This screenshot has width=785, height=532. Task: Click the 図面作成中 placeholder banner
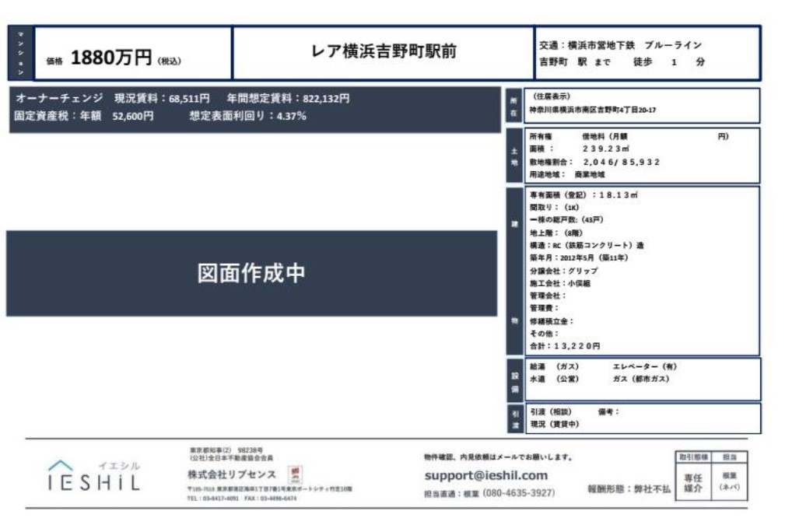(x=251, y=273)
